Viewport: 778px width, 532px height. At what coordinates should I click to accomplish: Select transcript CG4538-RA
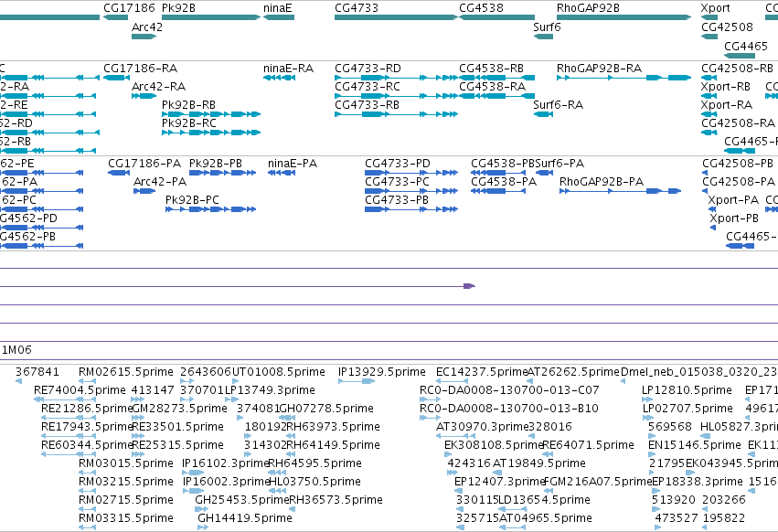click(492, 86)
